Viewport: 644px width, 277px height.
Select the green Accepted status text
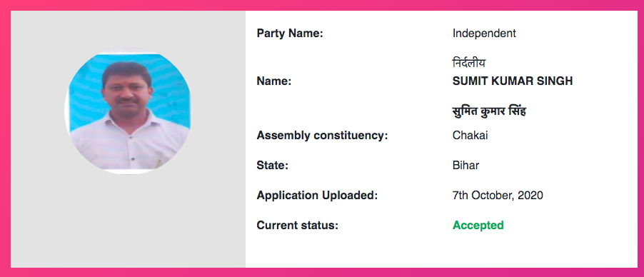478,225
